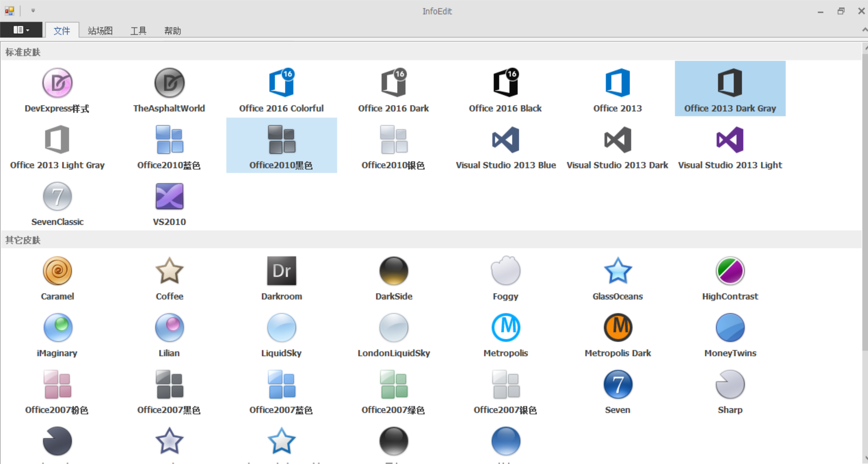
Task: Click the InfoEdit app icon in title bar
Action: [x=9, y=10]
